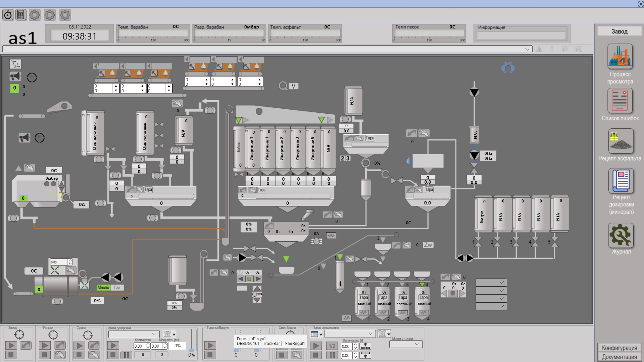The height and width of the screenshot is (362, 644).
Task: Click the megaphone horn icon below as1 label
Action: click(15, 76)
